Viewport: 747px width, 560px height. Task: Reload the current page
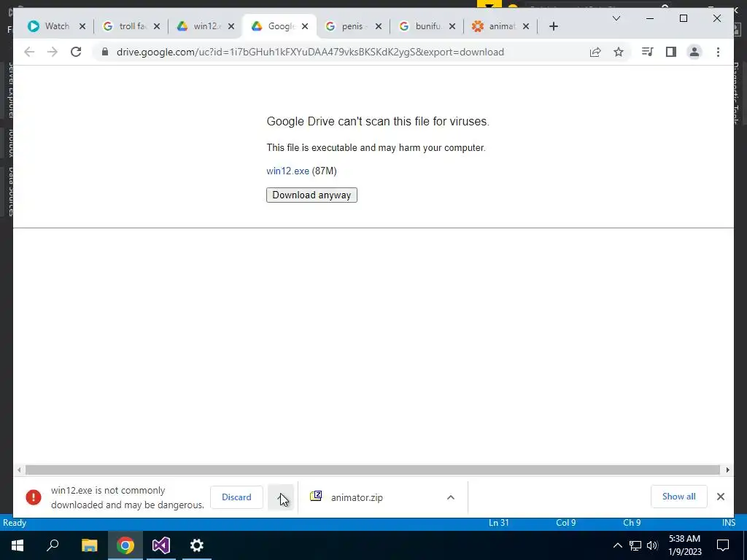coord(76,52)
